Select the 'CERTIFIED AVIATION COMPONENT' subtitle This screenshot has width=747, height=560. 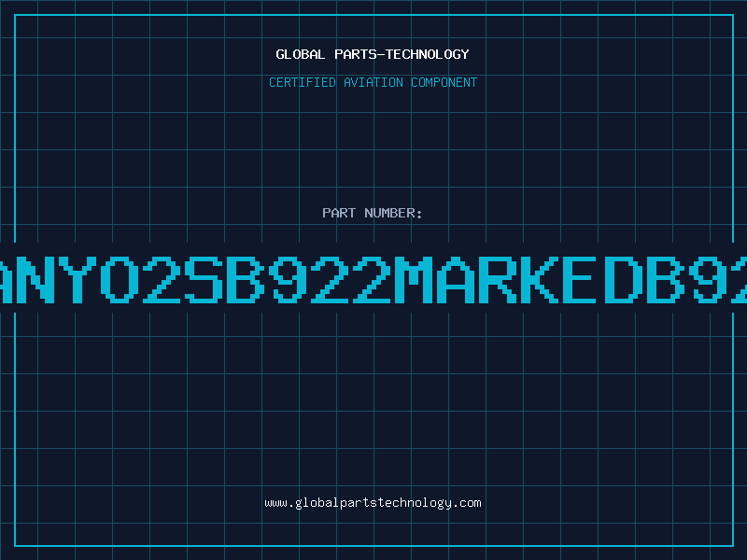[373, 82]
